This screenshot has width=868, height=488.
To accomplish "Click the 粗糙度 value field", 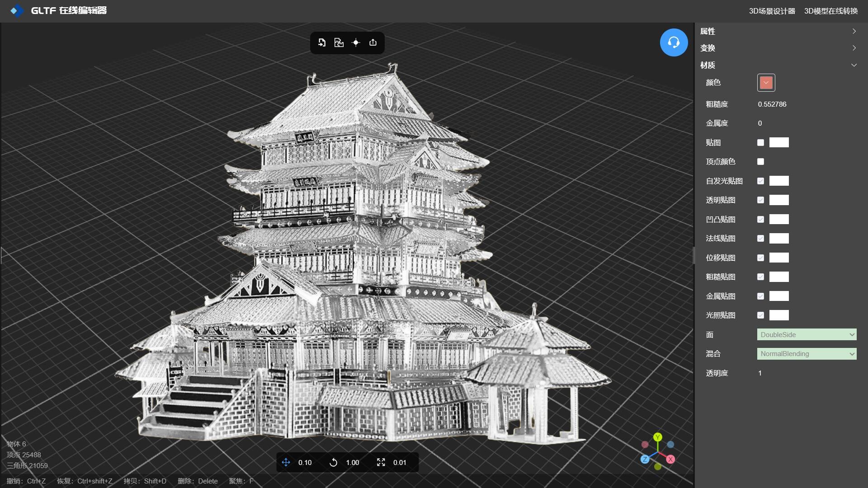I will point(772,104).
